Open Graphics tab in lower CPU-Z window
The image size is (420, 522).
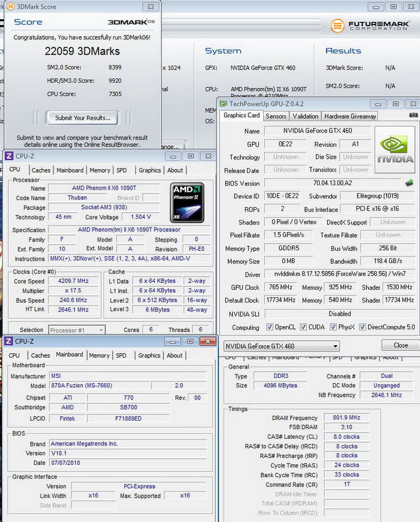149,356
